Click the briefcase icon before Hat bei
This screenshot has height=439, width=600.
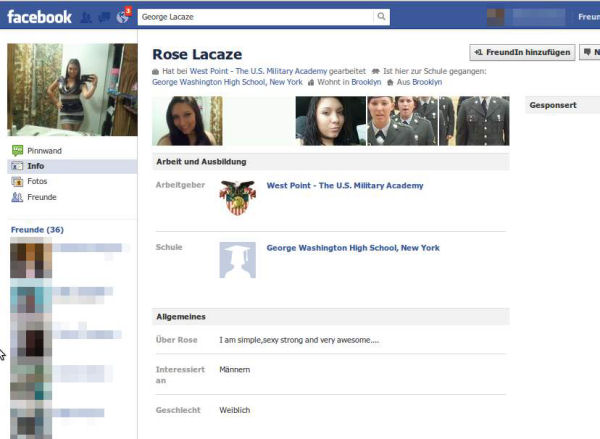point(155,72)
